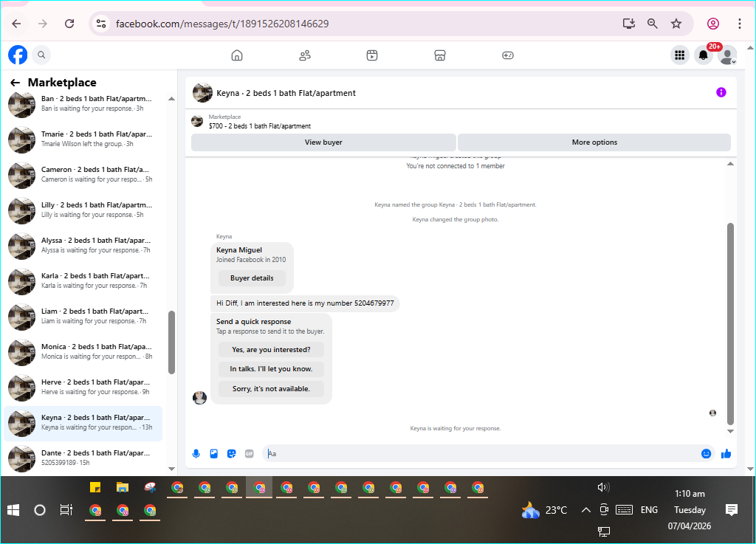
Task: Click the Buyer details button
Action: [252, 278]
